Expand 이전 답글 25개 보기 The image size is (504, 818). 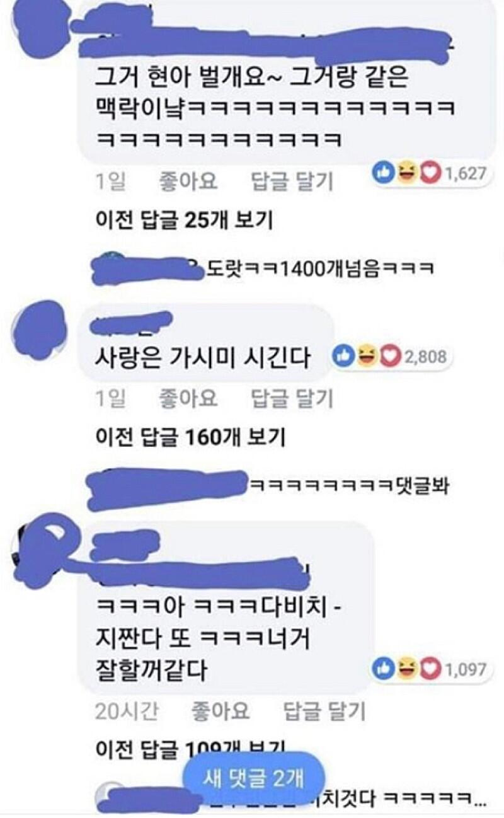click(183, 221)
